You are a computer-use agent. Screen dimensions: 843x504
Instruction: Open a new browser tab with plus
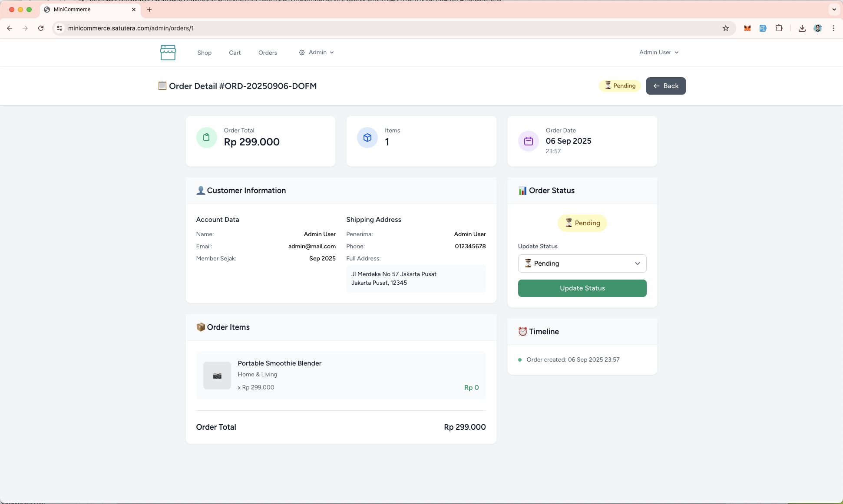[x=149, y=10]
